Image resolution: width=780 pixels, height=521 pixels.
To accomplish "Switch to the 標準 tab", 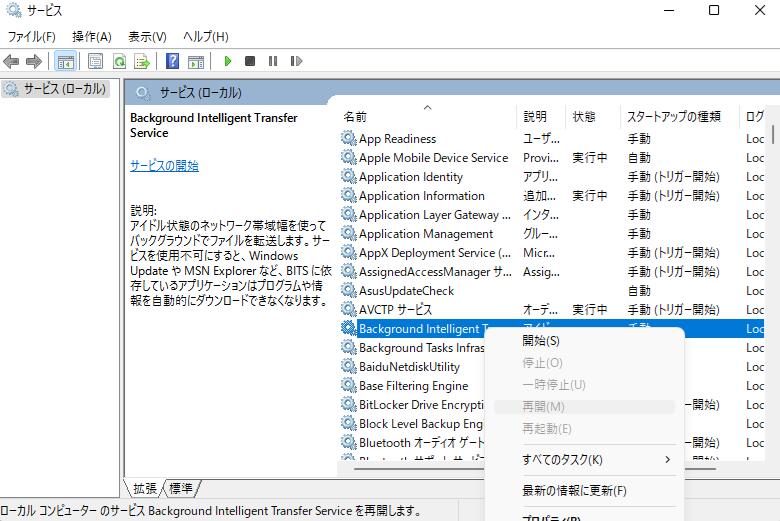I will (181, 488).
